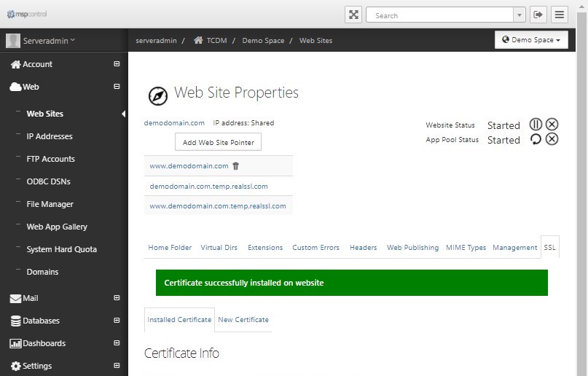
Task: Stop the website using the X icon
Action: [552, 124]
